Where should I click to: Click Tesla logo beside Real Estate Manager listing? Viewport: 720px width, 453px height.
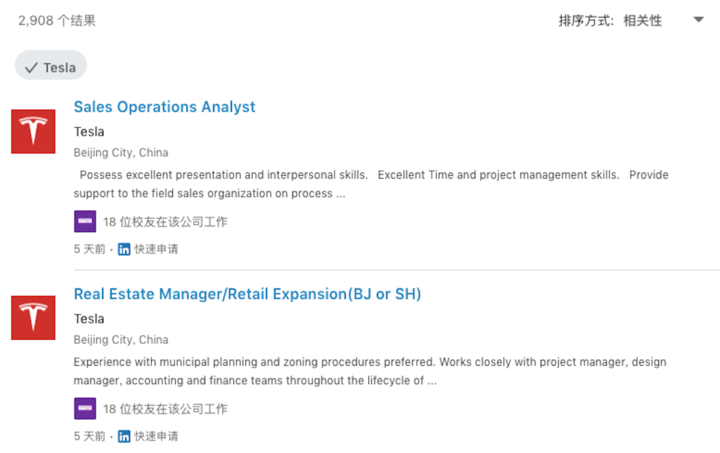pyautogui.click(x=33, y=318)
